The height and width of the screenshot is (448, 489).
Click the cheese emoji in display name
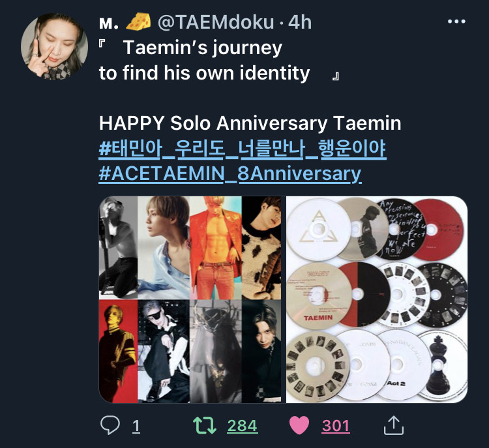(x=138, y=22)
